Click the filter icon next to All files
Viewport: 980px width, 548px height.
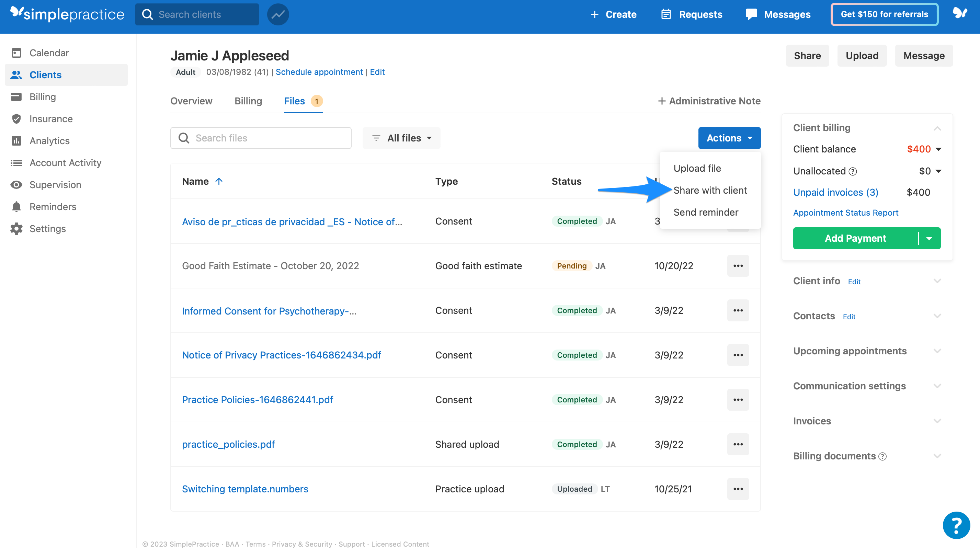[376, 138]
